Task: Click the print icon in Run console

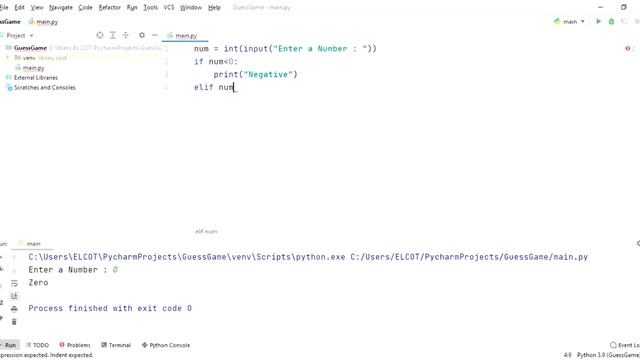Action: [14, 309]
